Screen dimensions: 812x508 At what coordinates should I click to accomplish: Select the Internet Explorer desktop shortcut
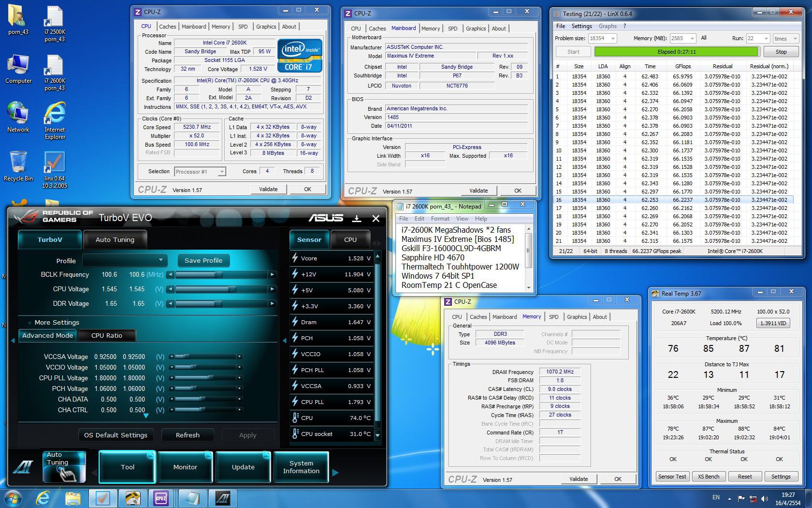coord(55,121)
